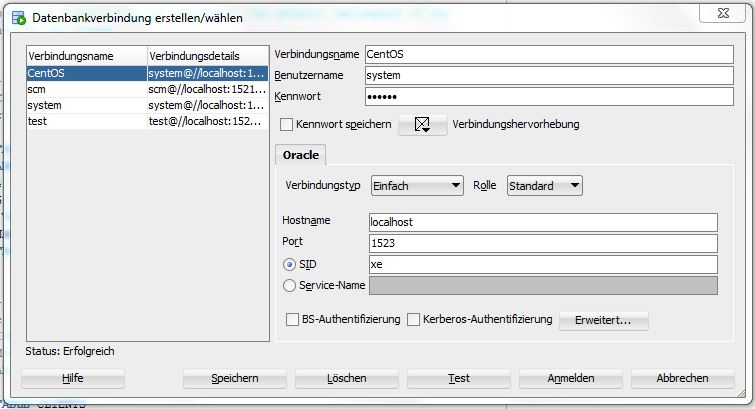Image resolution: width=755 pixels, height=409 pixels.
Task: Focus the Benutzername field
Action: (x=549, y=76)
